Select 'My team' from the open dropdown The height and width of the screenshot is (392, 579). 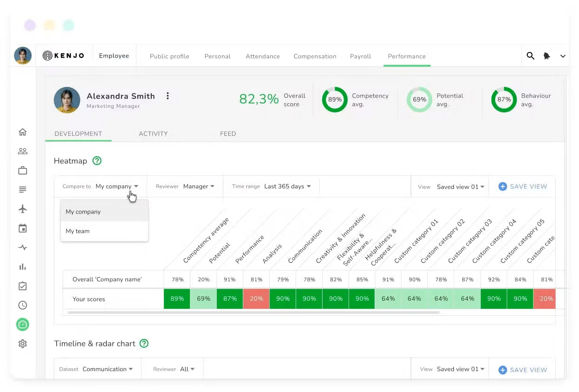pos(77,231)
